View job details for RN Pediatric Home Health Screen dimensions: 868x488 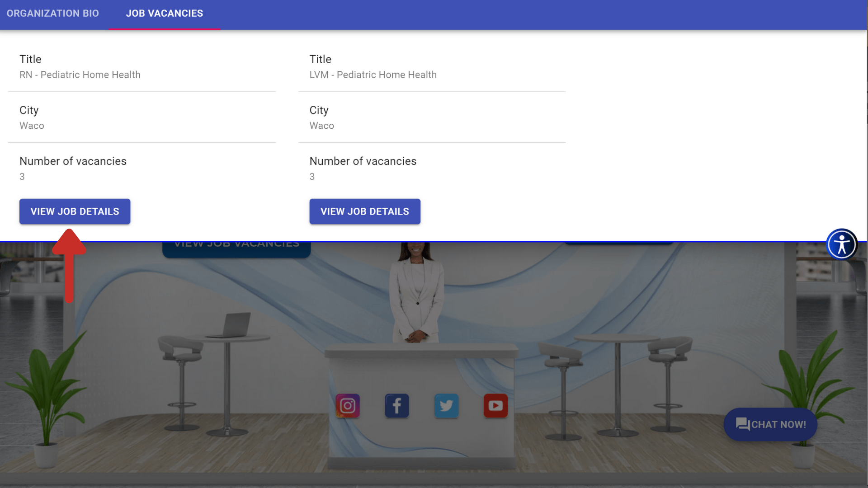[x=75, y=211]
